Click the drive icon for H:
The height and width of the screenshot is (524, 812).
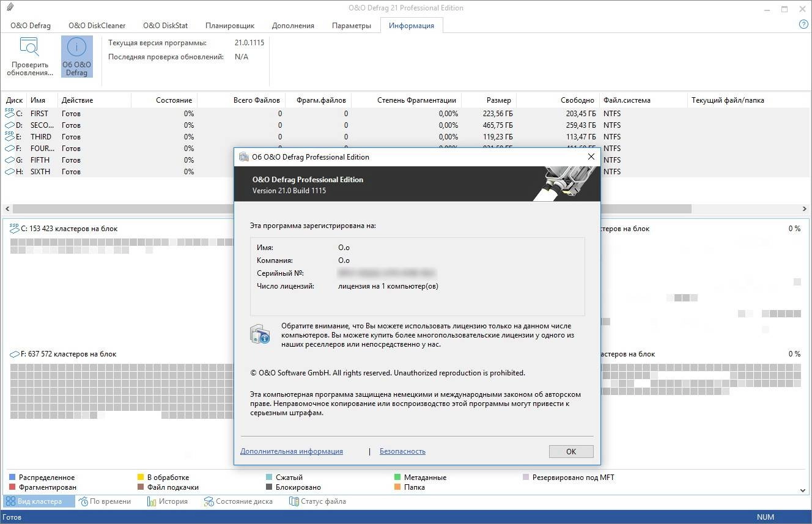point(9,171)
